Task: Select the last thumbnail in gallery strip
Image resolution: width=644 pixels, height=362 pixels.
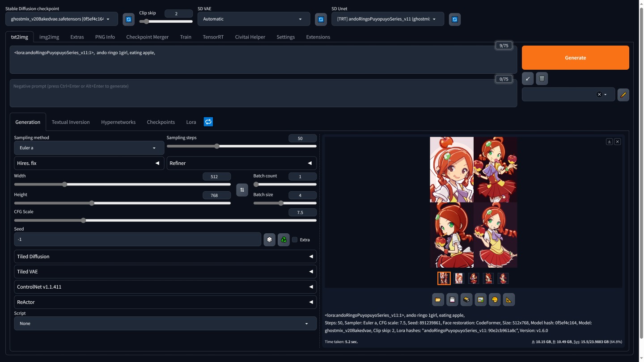Action: tap(503, 278)
